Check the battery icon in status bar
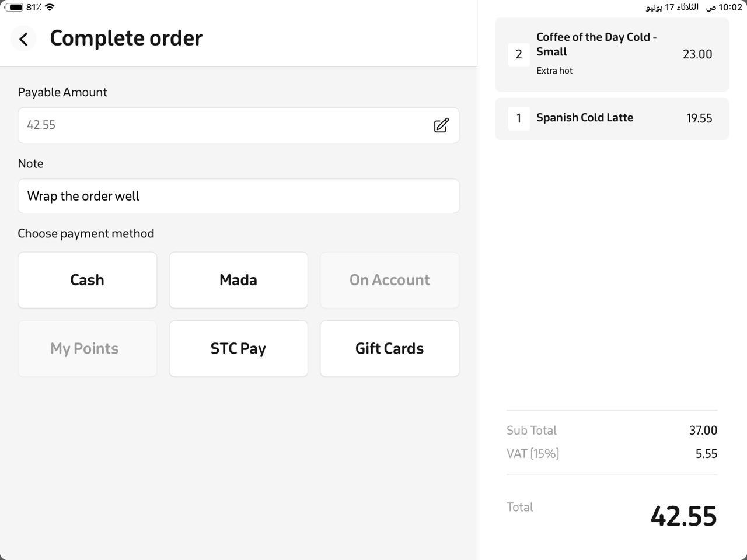747x560 pixels. pyautogui.click(x=15, y=8)
